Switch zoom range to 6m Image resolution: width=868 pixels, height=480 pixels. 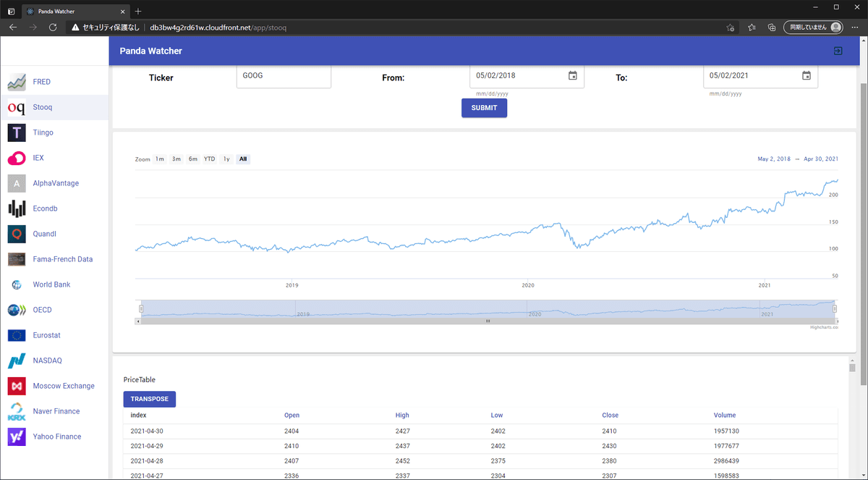[x=193, y=159]
